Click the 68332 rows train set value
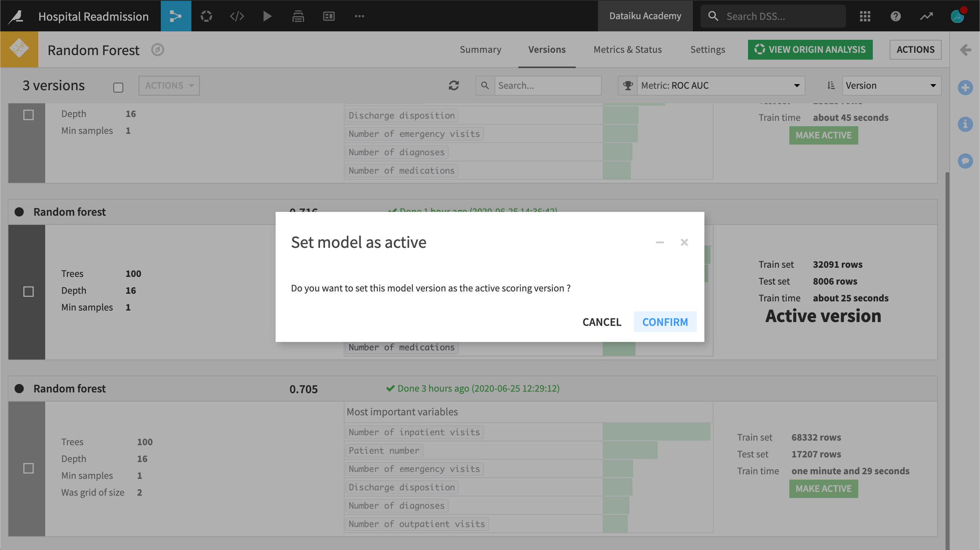Screen dimensions: 980x550 point(816,438)
